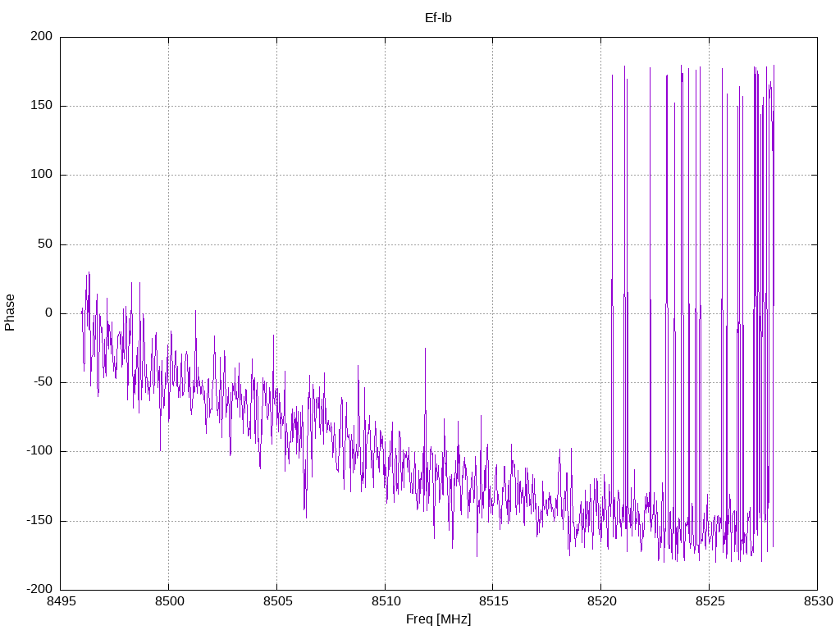Screen dimensions: 840x630
Task: Click the x-axis tick label '8510'
Action: pyautogui.click(x=386, y=601)
